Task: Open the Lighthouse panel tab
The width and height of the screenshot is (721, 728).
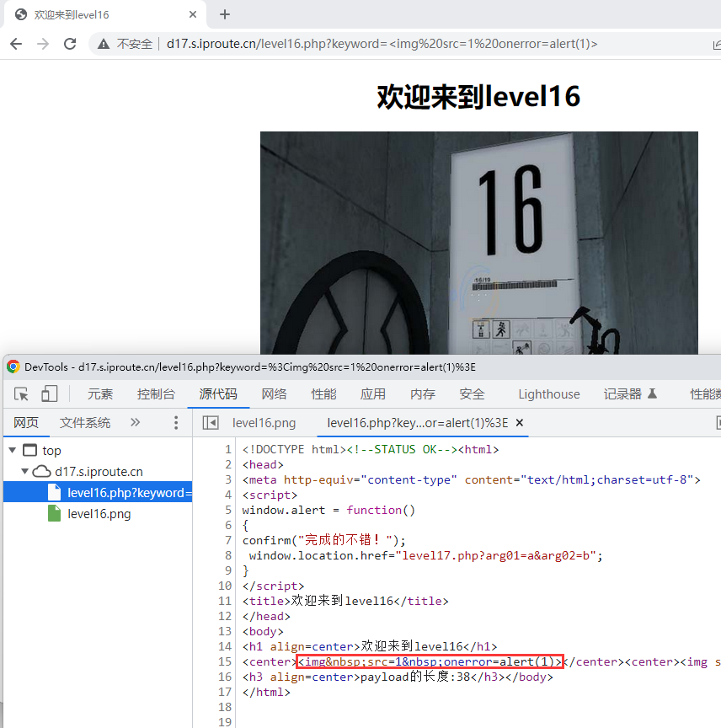Action: click(549, 394)
